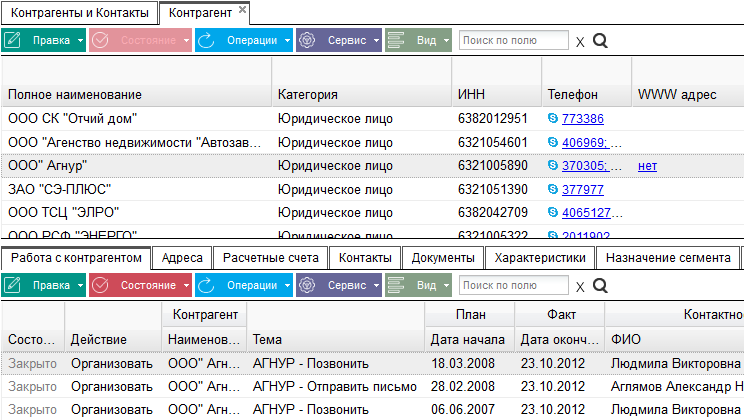The image size is (744, 420).
Task: Open the Характеристики tab
Action: [x=540, y=258]
